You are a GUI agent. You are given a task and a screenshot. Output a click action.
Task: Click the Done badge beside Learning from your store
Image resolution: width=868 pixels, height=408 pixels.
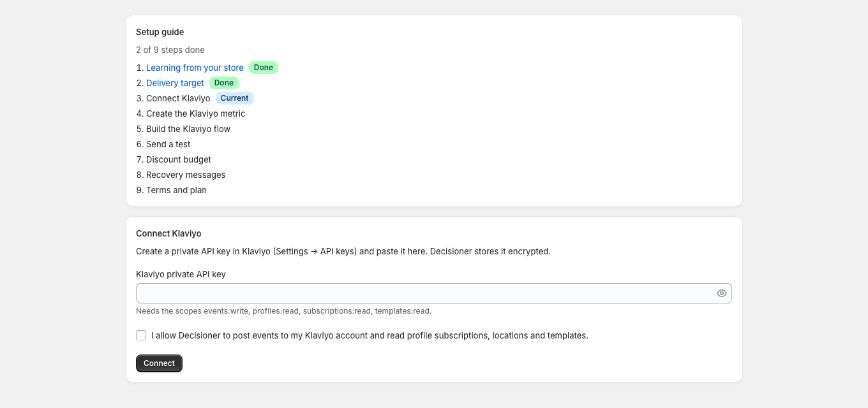[x=264, y=68]
